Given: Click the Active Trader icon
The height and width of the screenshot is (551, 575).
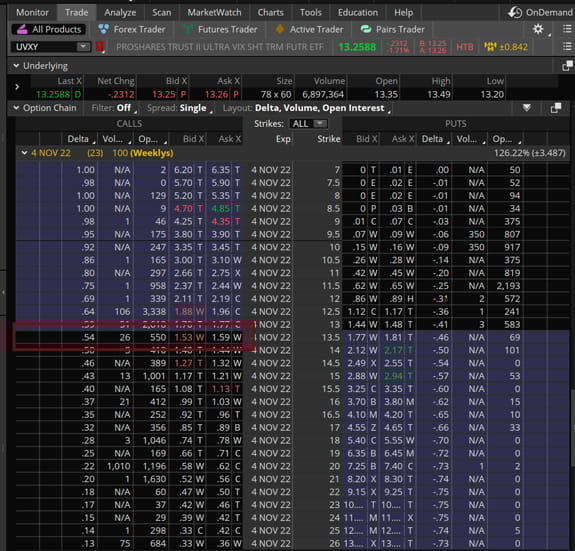Looking at the screenshot, I should (279, 29).
